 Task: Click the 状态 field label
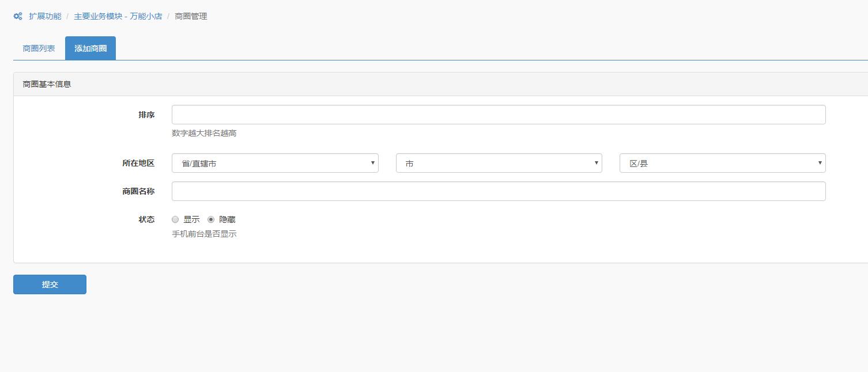(146, 219)
